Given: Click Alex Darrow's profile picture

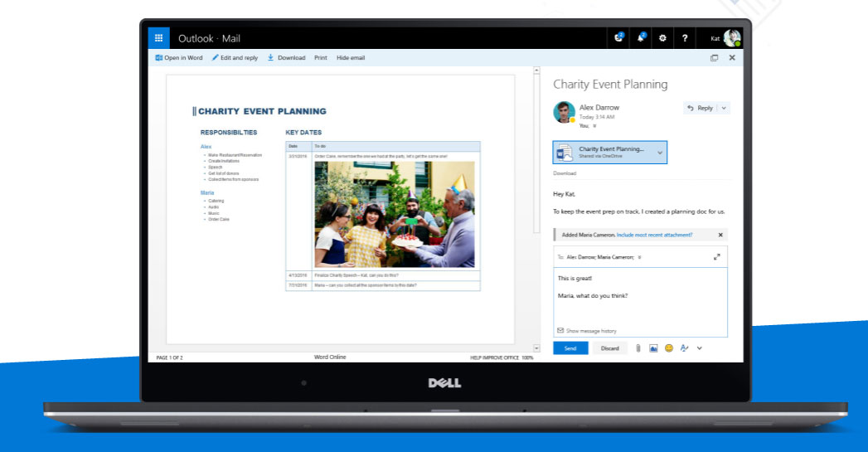Looking at the screenshot, I should tap(564, 112).
